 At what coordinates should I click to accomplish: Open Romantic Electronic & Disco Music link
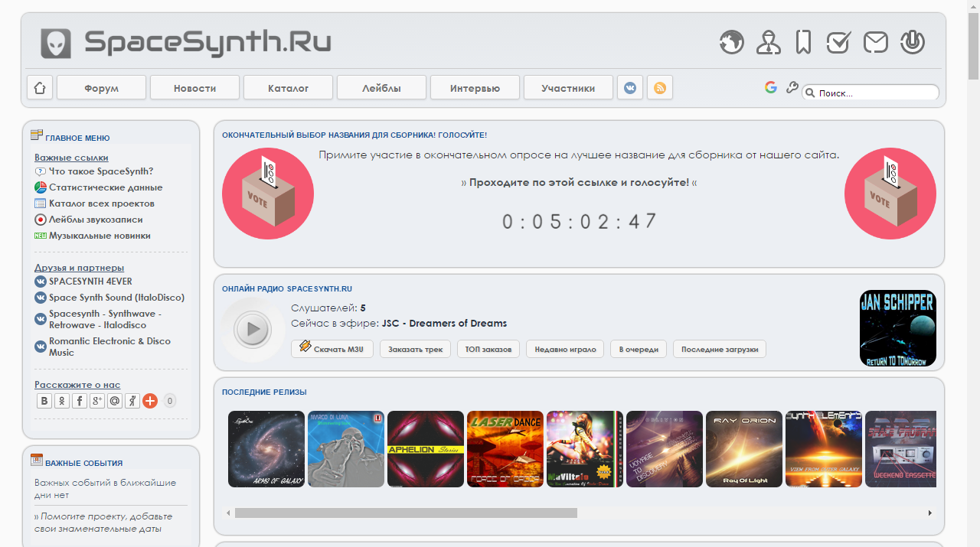tap(109, 347)
